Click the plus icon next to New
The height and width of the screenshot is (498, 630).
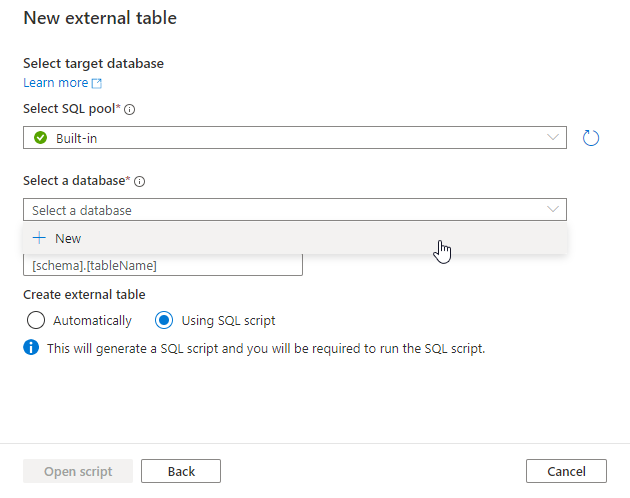pyautogui.click(x=39, y=238)
